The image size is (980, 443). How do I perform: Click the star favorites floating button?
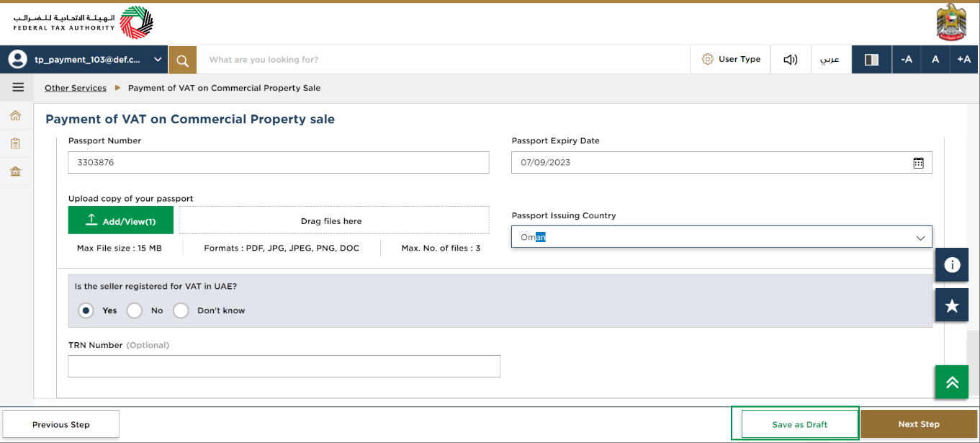[x=952, y=305]
